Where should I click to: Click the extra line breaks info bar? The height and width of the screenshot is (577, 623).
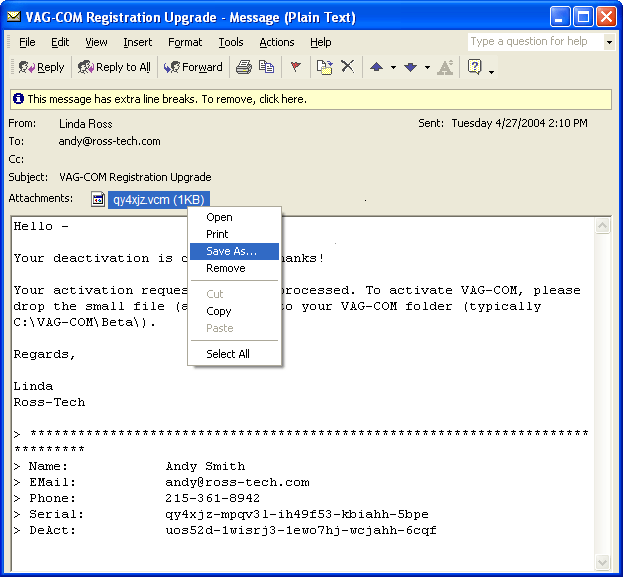click(x=311, y=99)
